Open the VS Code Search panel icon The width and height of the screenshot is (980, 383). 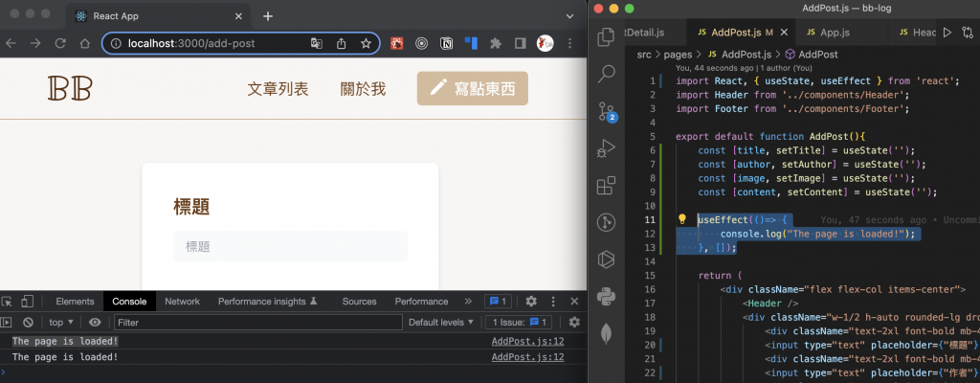point(606,75)
